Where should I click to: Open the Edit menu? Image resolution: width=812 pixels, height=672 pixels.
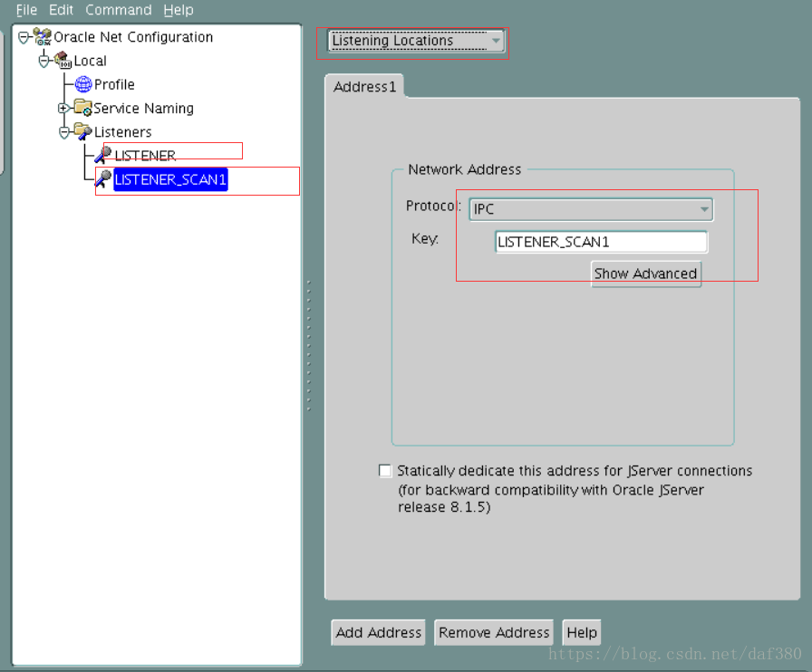(x=61, y=10)
